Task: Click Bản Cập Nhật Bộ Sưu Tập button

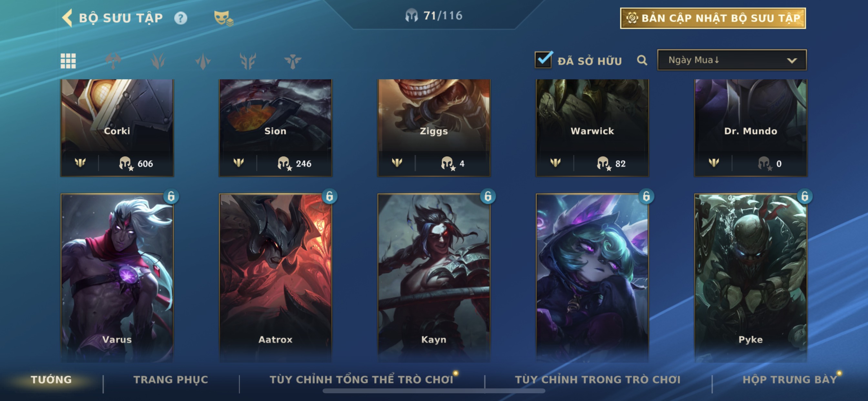Action: tap(713, 18)
